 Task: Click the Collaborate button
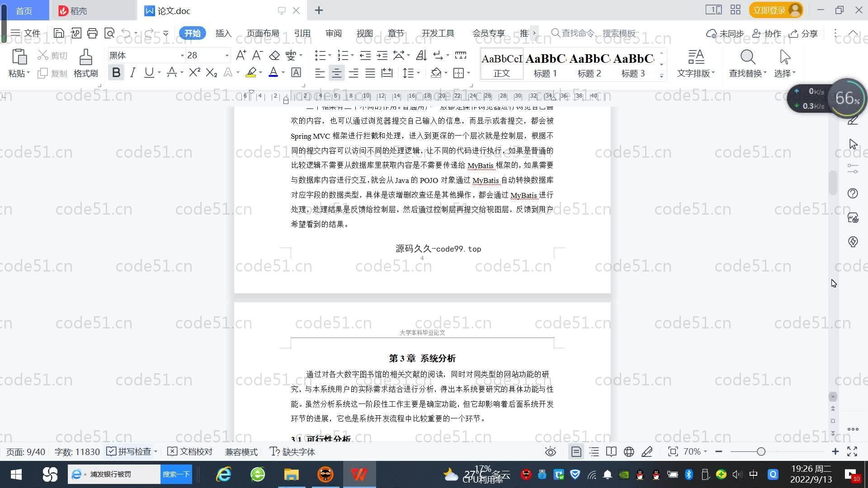(767, 33)
